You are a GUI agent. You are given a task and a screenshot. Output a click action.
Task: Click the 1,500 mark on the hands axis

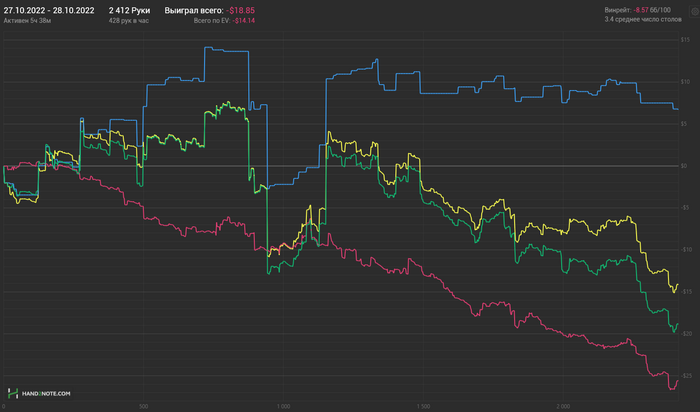click(424, 407)
